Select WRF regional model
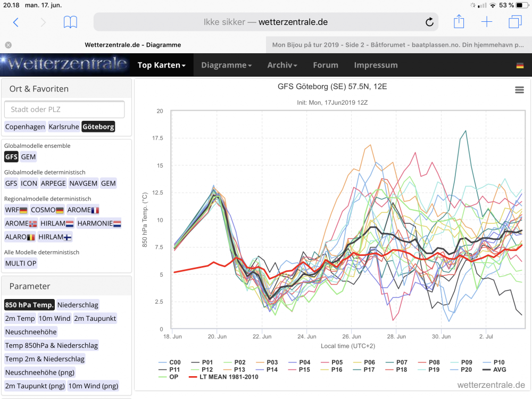The height and width of the screenshot is (399, 532). click(16, 210)
